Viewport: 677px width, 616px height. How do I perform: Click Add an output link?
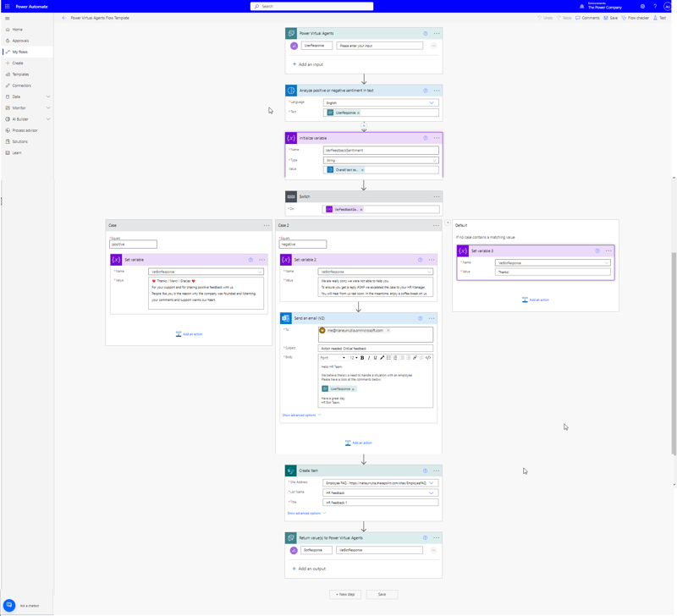coord(309,569)
